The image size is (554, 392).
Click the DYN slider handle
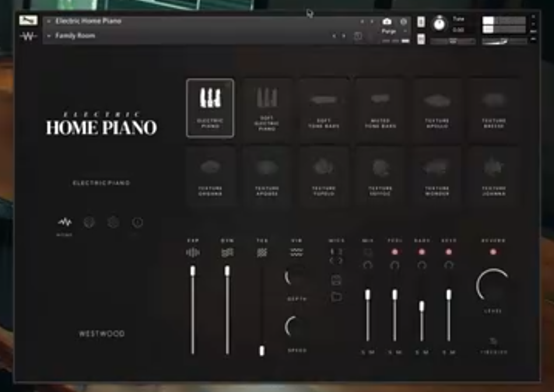click(227, 271)
